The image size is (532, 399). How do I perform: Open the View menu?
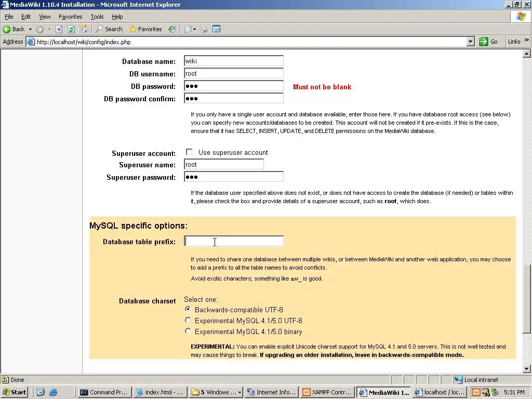point(45,17)
